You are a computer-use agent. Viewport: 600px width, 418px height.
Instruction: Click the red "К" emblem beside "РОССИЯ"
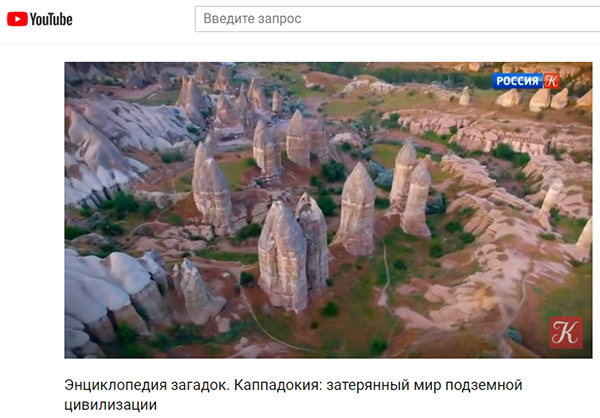551,81
